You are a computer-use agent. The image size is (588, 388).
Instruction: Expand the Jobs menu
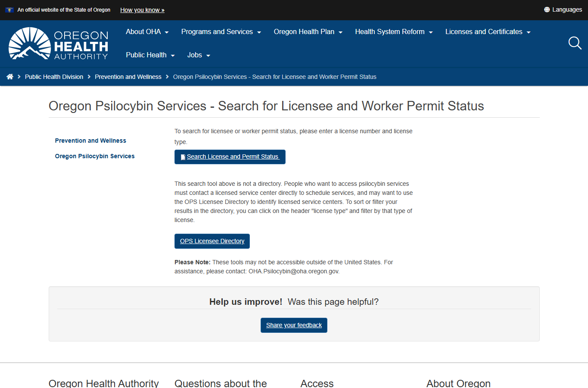point(199,55)
